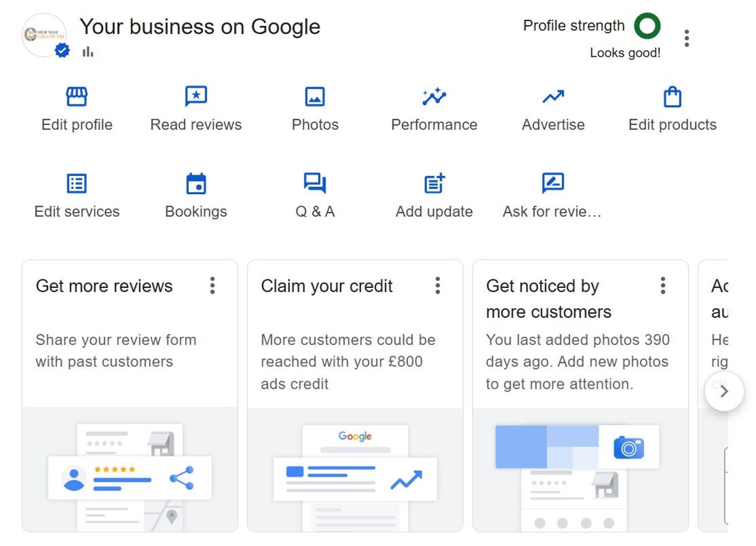The width and height of the screenshot is (756, 546).
Task: Open the Claim your credit card illustration
Action: tap(355, 470)
